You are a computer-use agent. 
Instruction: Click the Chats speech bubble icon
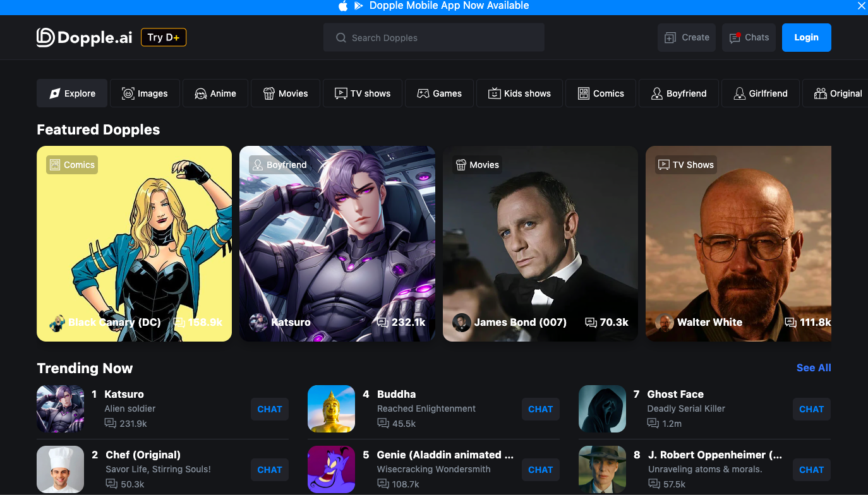pyautogui.click(x=735, y=37)
